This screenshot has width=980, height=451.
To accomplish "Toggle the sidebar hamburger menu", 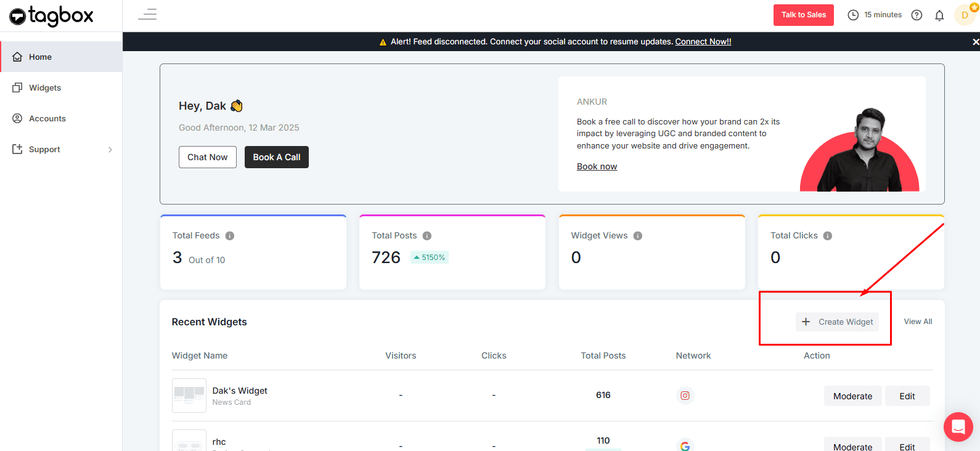I will 147,14.
